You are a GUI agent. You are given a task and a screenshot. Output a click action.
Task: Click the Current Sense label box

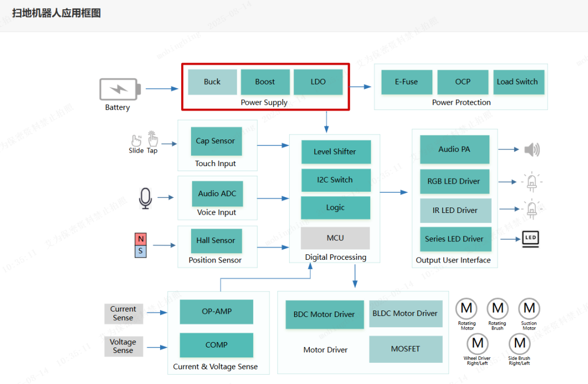[x=123, y=313]
